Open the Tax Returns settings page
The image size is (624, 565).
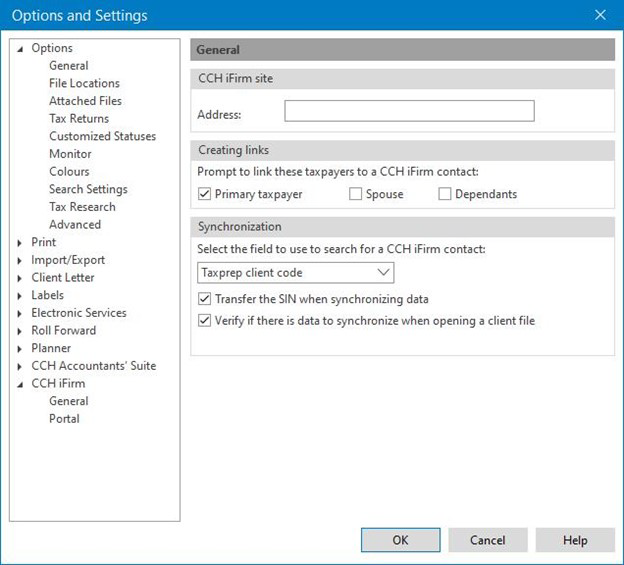point(79,119)
